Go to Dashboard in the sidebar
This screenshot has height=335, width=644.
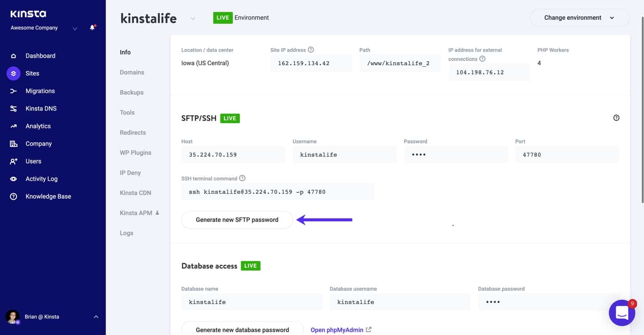point(40,56)
